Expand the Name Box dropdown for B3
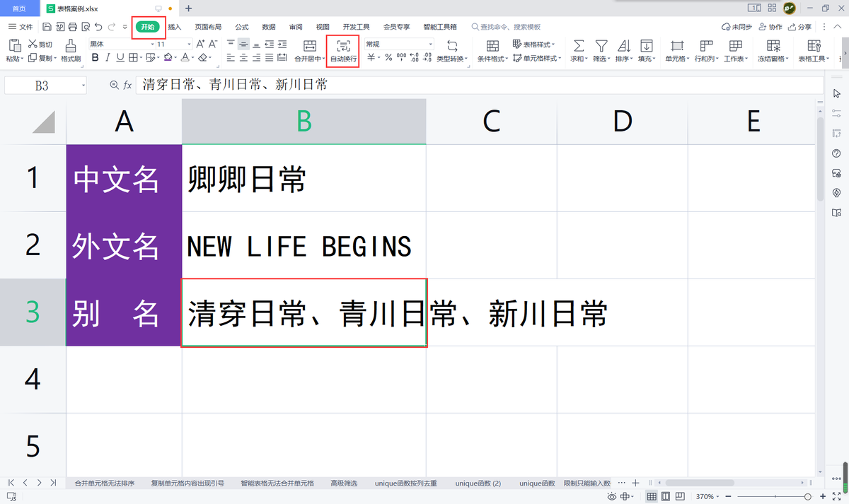849x504 pixels. [83, 85]
